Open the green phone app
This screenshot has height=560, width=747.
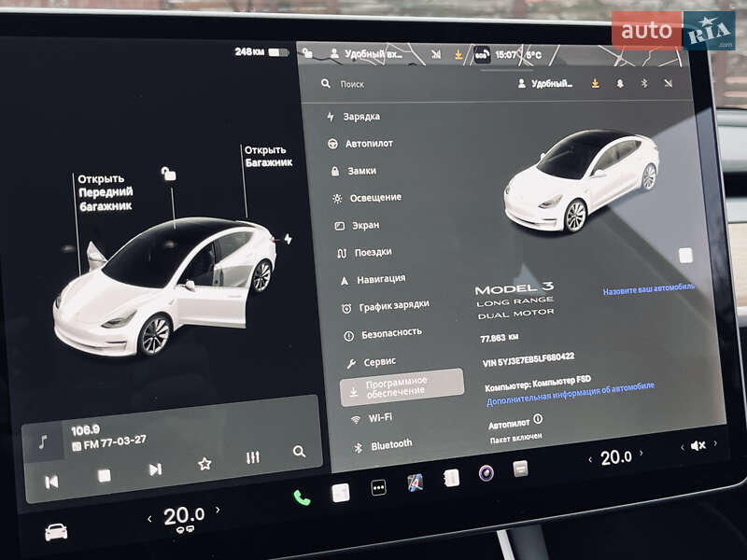click(x=302, y=498)
